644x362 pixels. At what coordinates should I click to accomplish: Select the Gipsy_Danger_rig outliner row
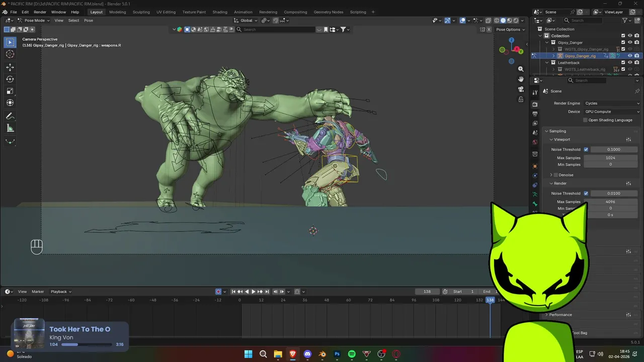tap(586, 56)
